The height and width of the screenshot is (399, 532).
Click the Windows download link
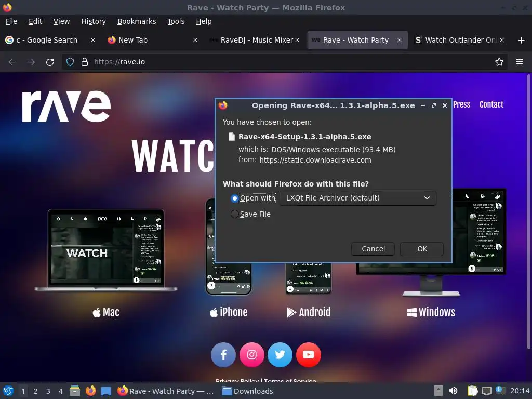coord(431,312)
